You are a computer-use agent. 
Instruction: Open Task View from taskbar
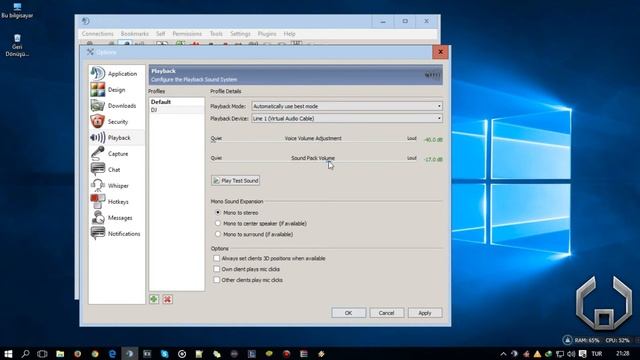[x=42, y=354]
